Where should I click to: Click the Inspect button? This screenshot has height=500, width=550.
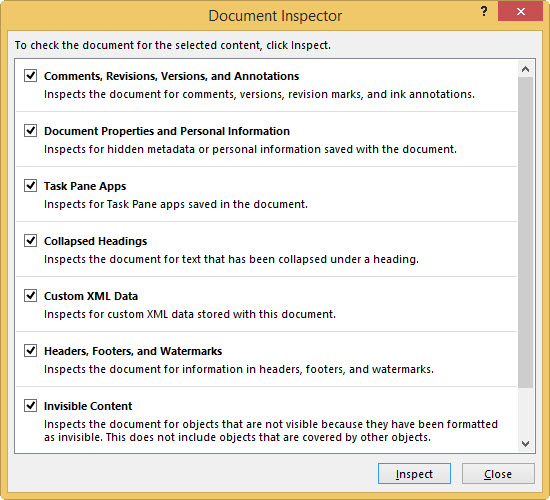(x=414, y=474)
